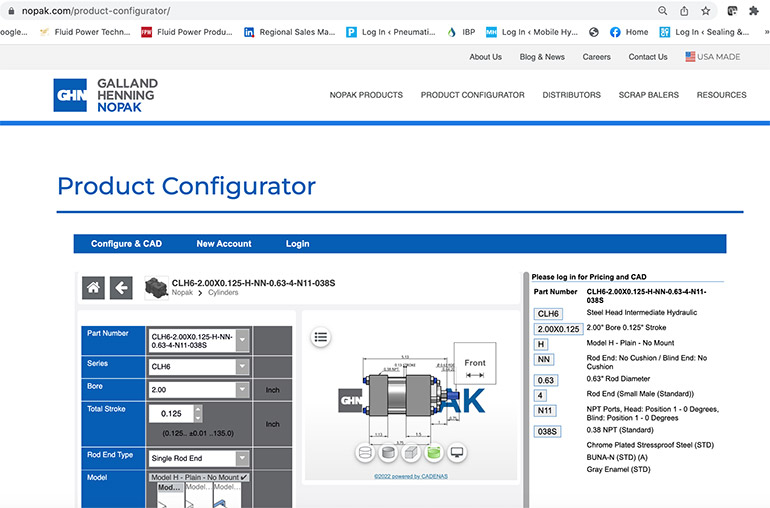Open the IBP bookmark
Viewport: 770px width, 508px height.
pos(461,32)
